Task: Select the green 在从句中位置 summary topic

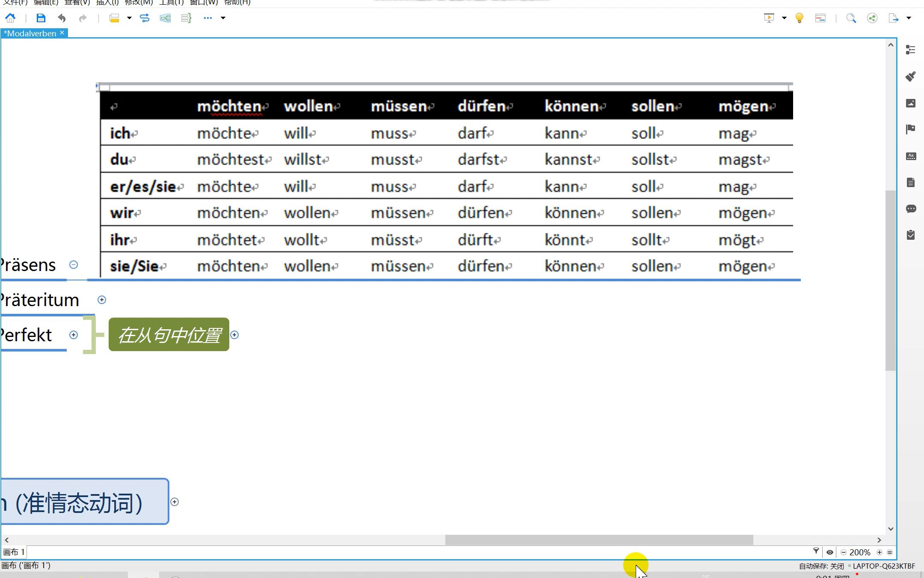Action: click(169, 335)
